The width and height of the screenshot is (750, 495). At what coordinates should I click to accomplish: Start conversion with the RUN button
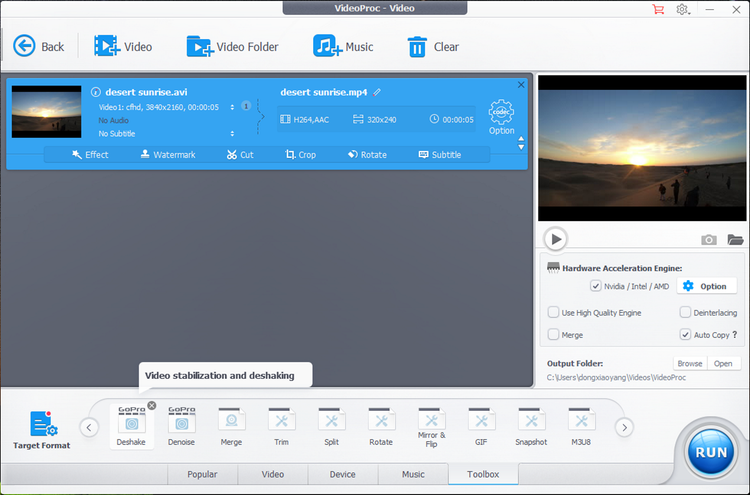[711, 451]
